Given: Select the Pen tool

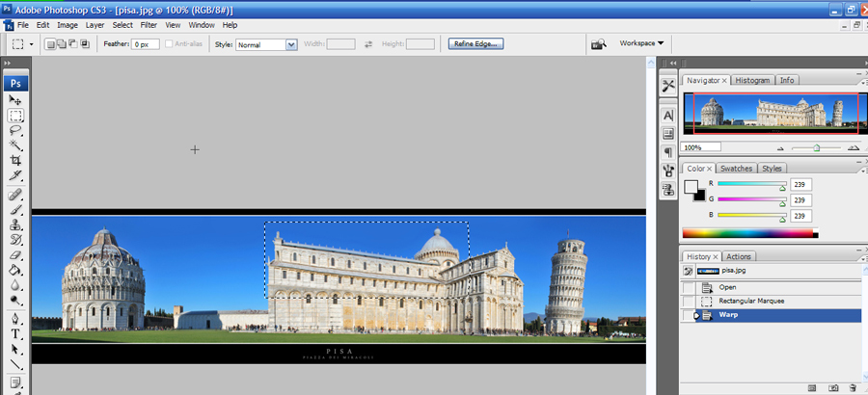Looking at the screenshot, I should pos(15,318).
